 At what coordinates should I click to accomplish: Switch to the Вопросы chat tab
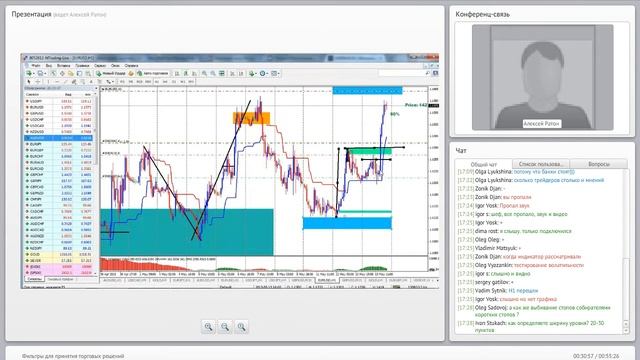[599, 164]
